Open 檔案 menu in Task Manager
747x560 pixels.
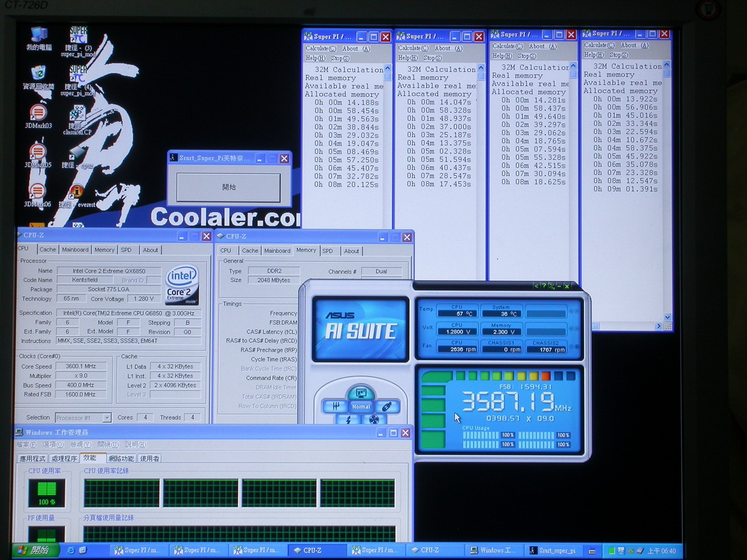(26, 444)
